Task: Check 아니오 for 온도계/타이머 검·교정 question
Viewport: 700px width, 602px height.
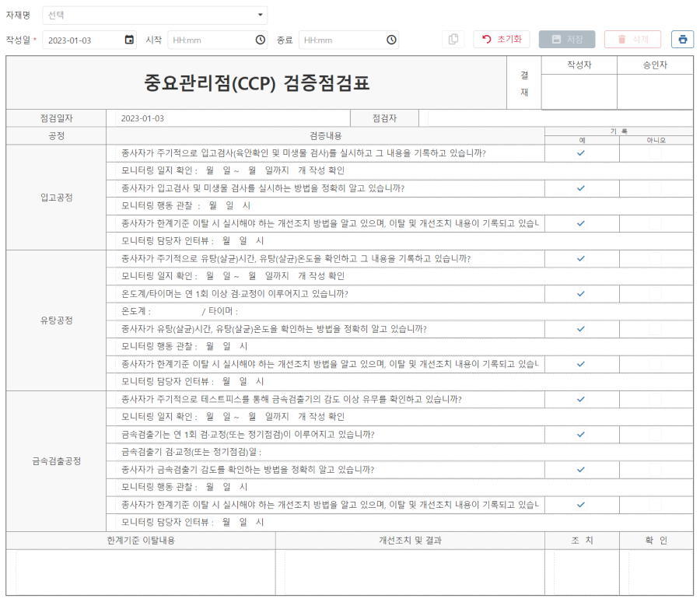Action: (x=656, y=293)
